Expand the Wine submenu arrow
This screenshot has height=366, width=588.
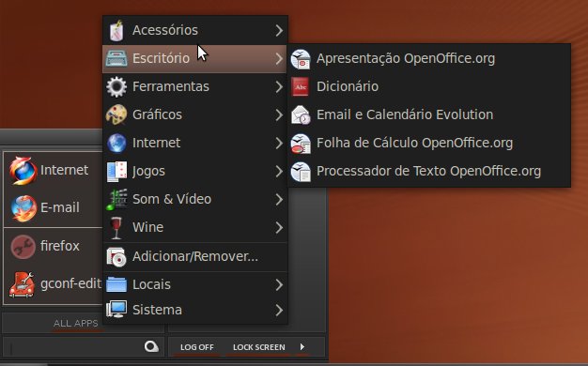pyautogui.click(x=279, y=227)
